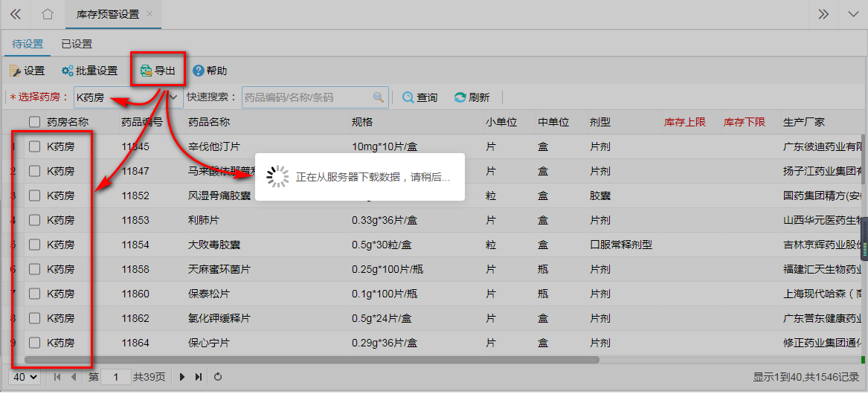Click the double right arrow icon

pos(823,14)
